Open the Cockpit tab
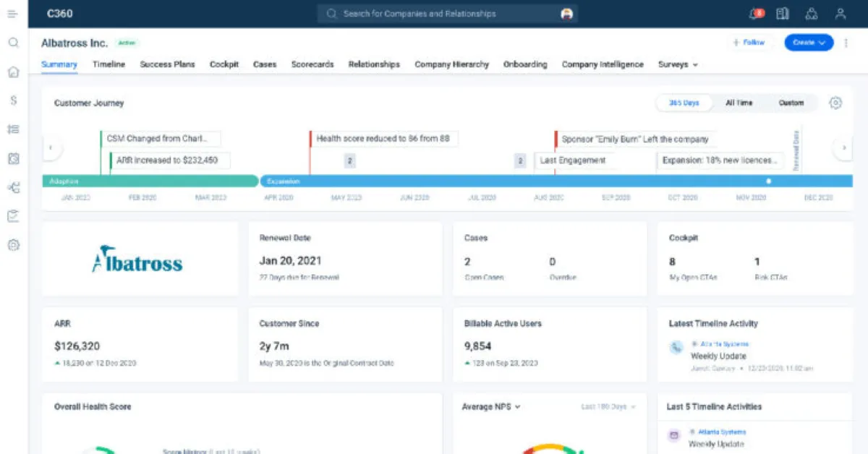 pos(224,64)
